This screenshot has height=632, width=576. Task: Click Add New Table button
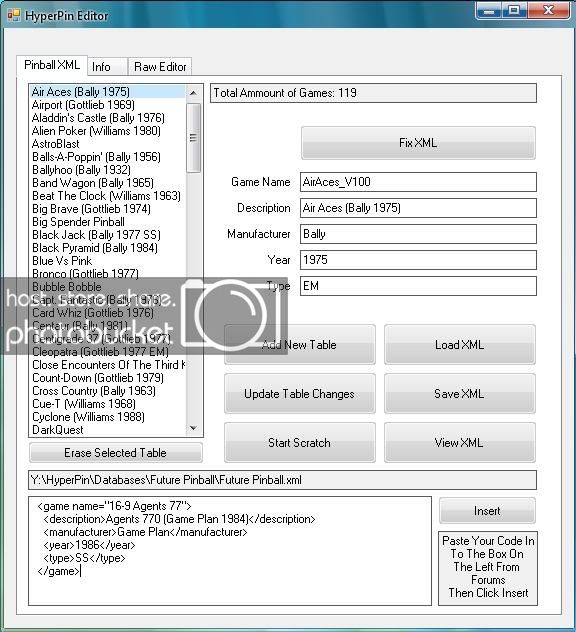coord(299,345)
